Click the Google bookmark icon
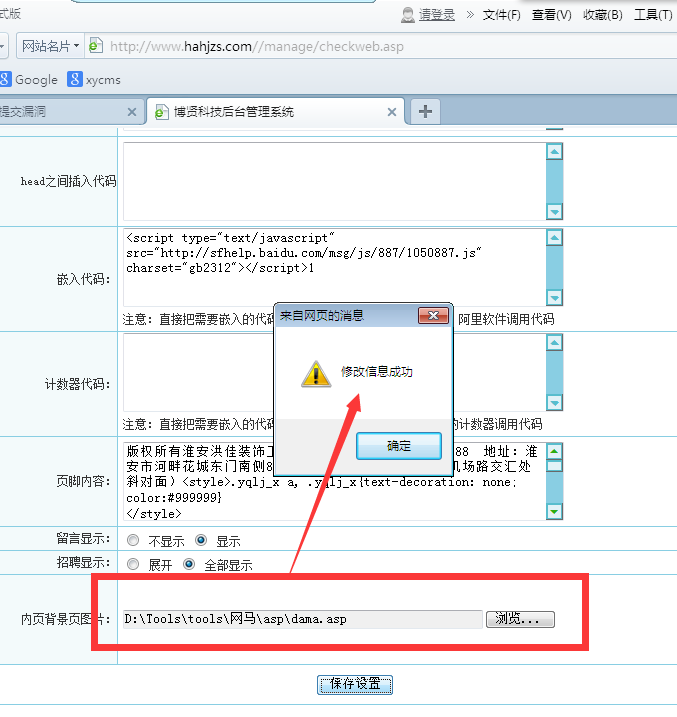Screen dimensions: 677x717 pyautogui.click(x=5, y=79)
